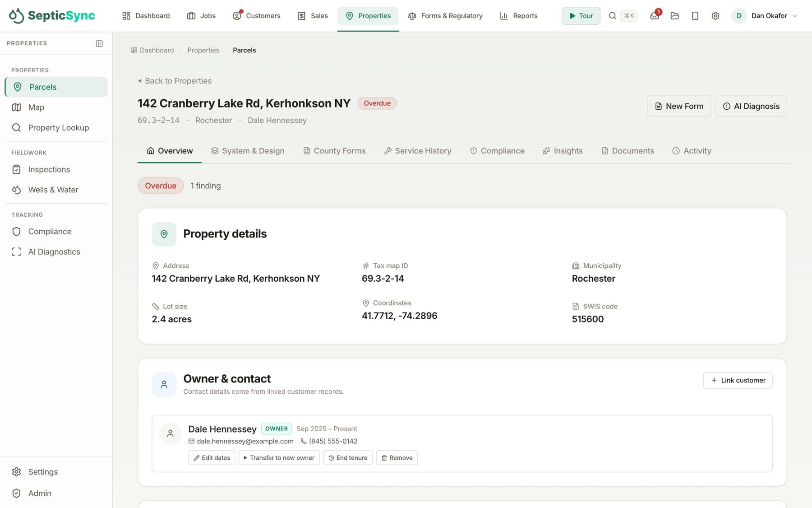Screen dimensions: 812x508
Task: Open Property Lookup in sidebar
Action: point(56,127)
